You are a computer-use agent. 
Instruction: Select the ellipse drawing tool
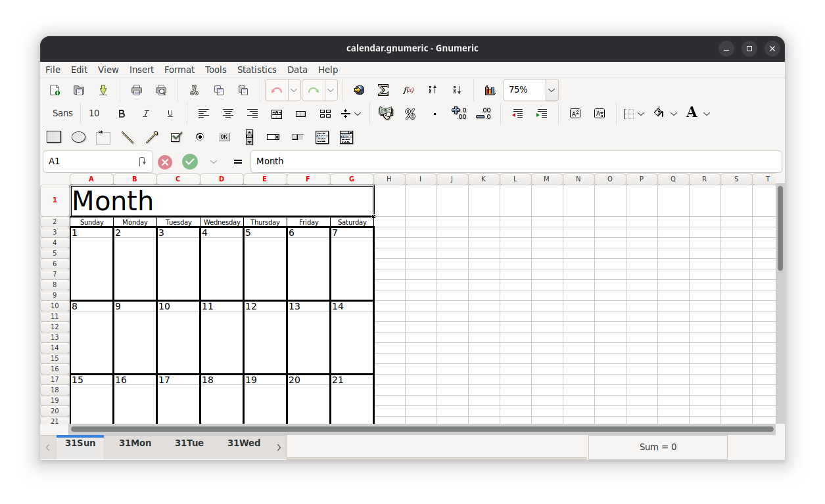tap(78, 137)
